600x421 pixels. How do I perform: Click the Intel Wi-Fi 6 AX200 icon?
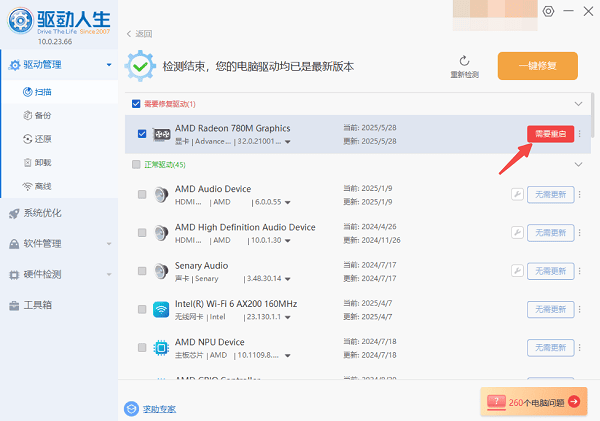[161, 310]
